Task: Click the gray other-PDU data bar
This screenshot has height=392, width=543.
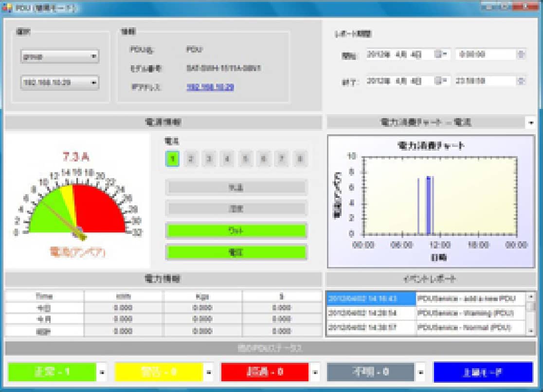Action: point(271,348)
